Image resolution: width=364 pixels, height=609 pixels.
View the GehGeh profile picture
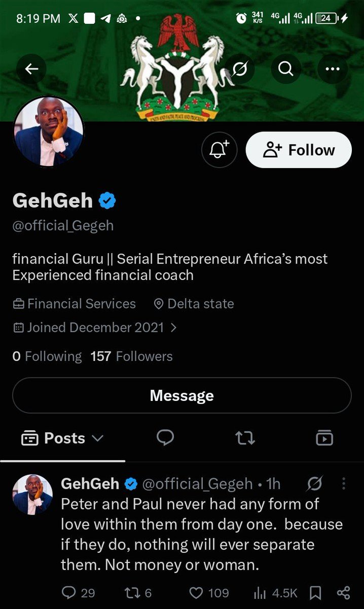tap(49, 131)
